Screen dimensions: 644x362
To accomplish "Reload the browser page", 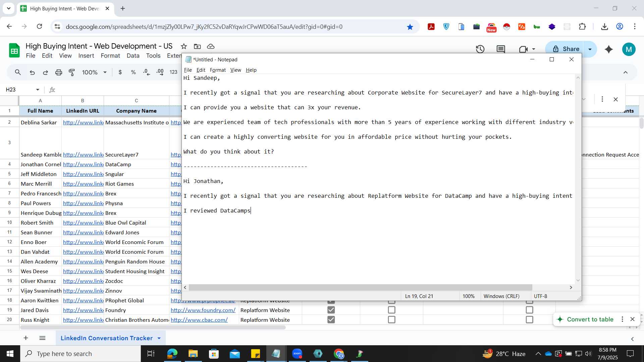I will [39, 26].
